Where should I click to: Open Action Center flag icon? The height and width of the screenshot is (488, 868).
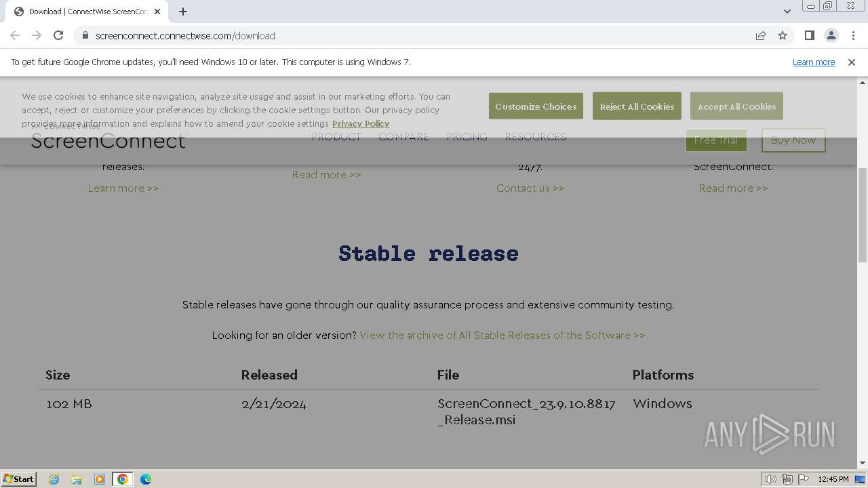tap(804, 479)
